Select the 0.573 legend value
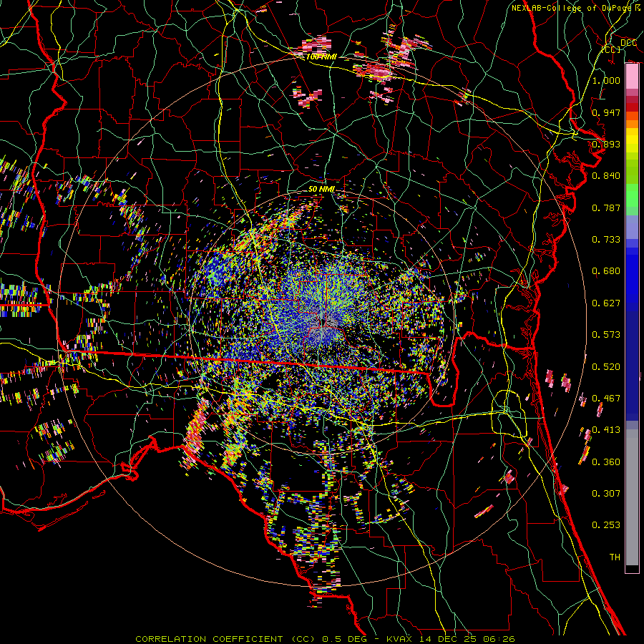Image resolution: width=644 pixels, height=644 pixels. (606, 335)
